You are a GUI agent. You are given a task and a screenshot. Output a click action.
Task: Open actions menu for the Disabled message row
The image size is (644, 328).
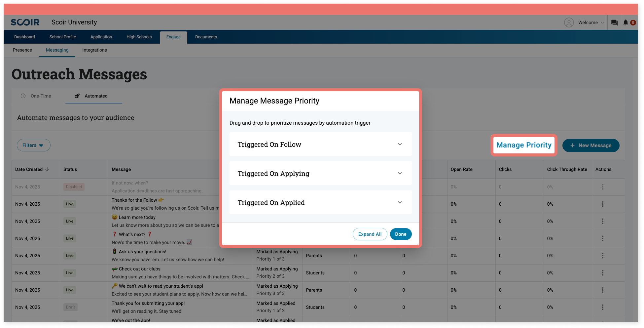coord(603,187)
